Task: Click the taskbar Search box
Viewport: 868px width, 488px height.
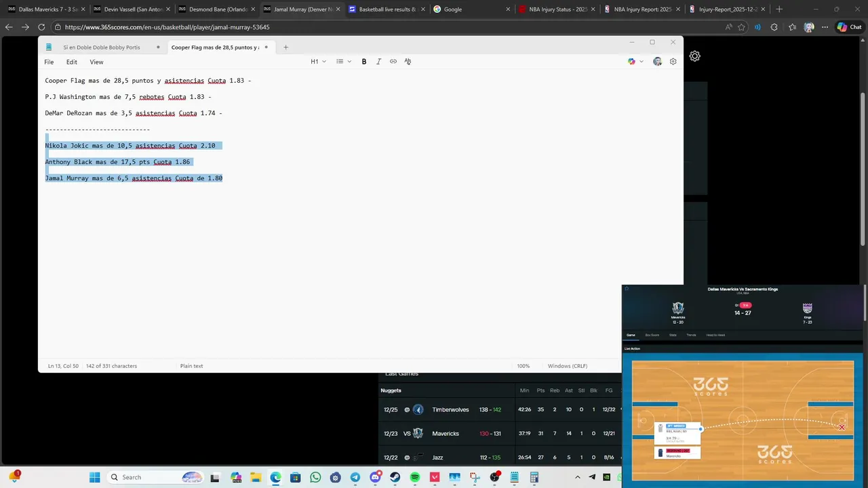Action: tap(156, 477)
